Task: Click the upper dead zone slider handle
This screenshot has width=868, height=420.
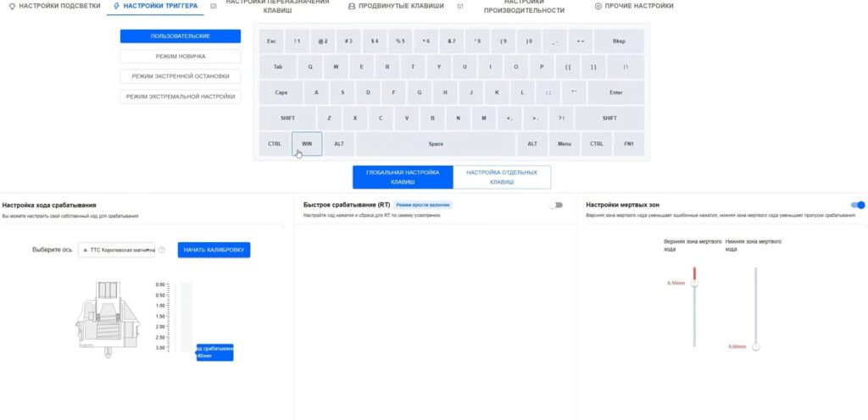Action: pyautogui.click(x=694, y=284)
